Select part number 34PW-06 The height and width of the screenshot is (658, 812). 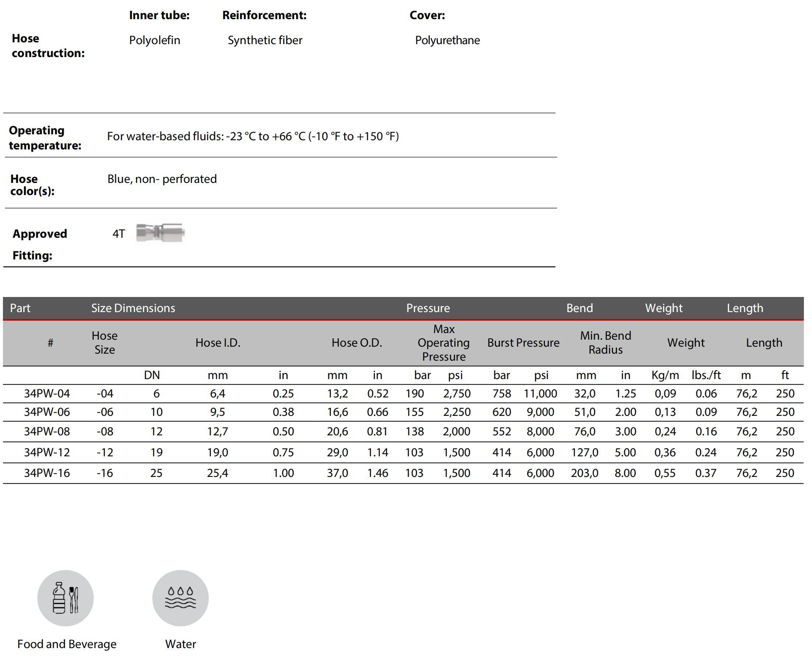(x=47, y=412)
